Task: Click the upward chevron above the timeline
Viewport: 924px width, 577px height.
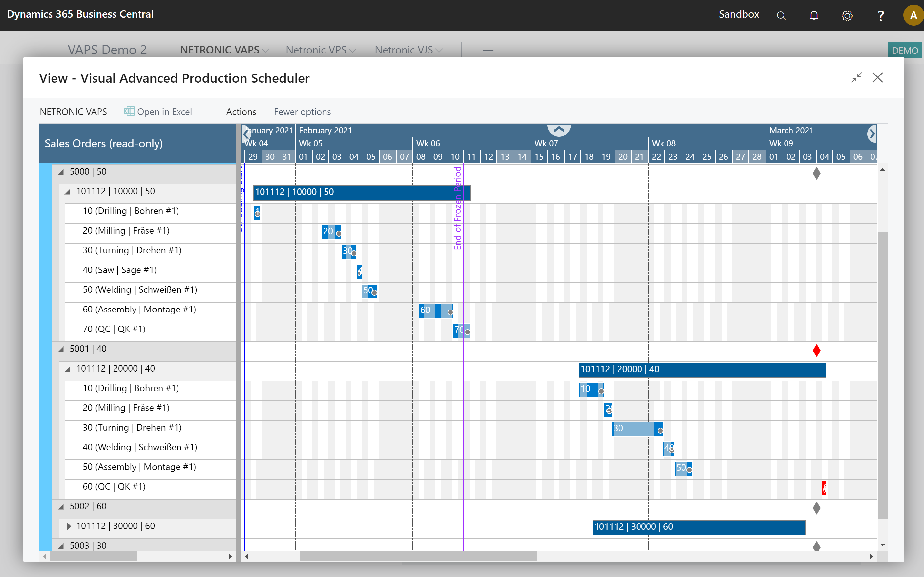Action: (558, 129)
